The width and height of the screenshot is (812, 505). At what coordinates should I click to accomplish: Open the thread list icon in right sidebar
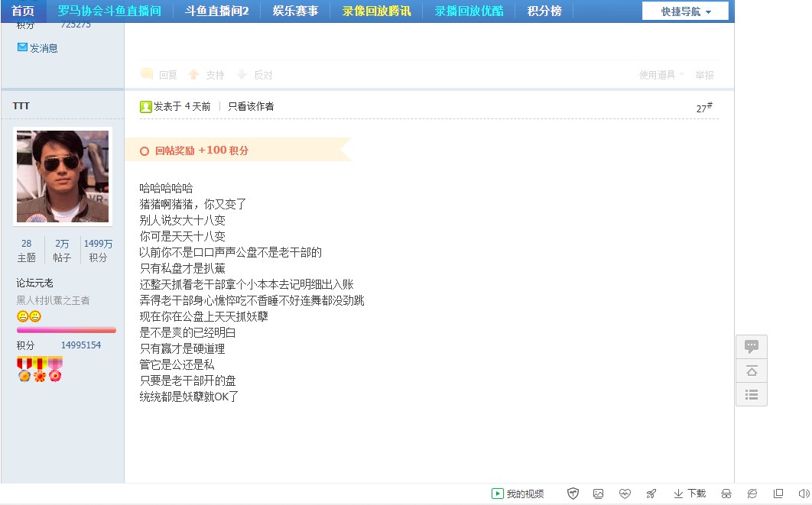coord(752,395)
